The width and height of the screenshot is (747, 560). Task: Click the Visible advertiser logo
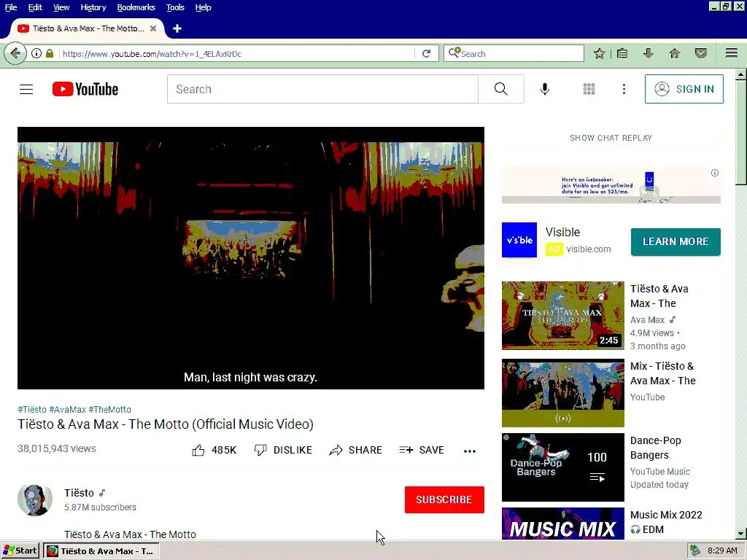(519, 239)
